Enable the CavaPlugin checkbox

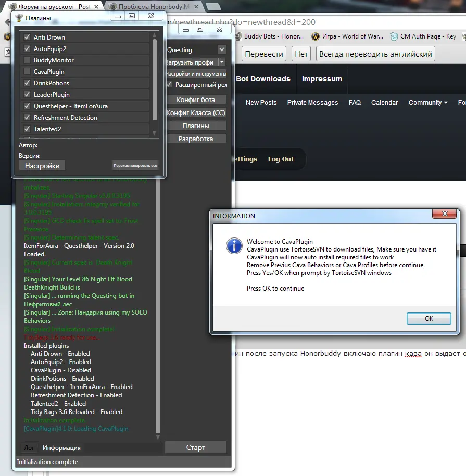tap(27, 72)
